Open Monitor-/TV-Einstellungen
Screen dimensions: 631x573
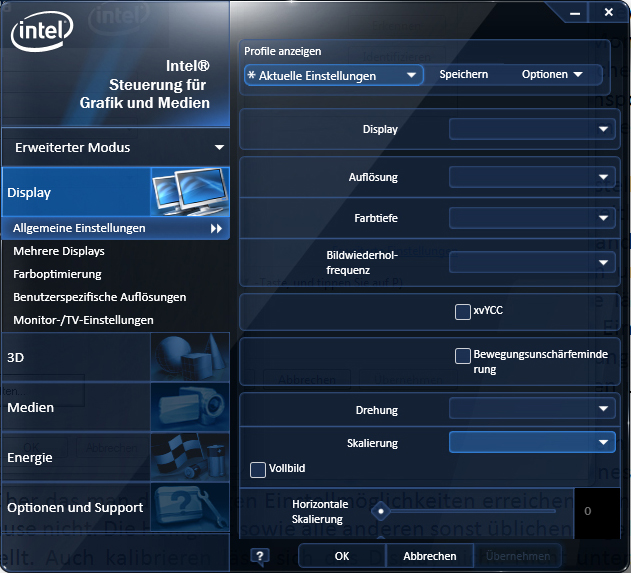(83, 320)
